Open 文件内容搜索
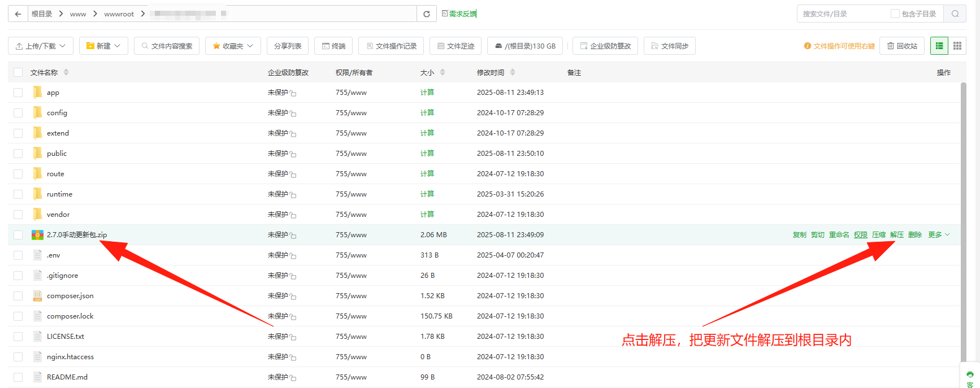The height and width of the screenshot is (388, 980). click(x=167, y=46)
